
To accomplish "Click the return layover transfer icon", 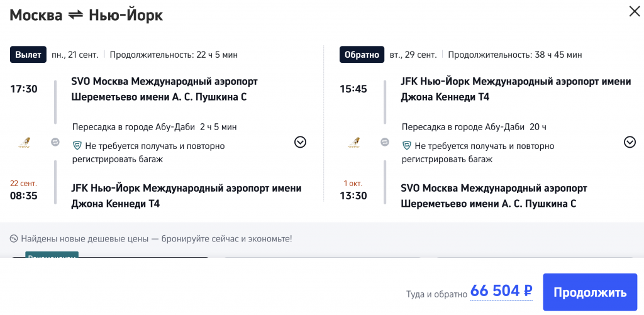I will coord(385,142).
